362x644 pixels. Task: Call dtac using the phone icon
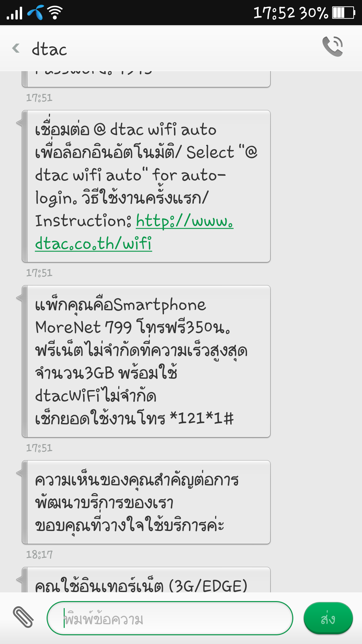[333, 46]
